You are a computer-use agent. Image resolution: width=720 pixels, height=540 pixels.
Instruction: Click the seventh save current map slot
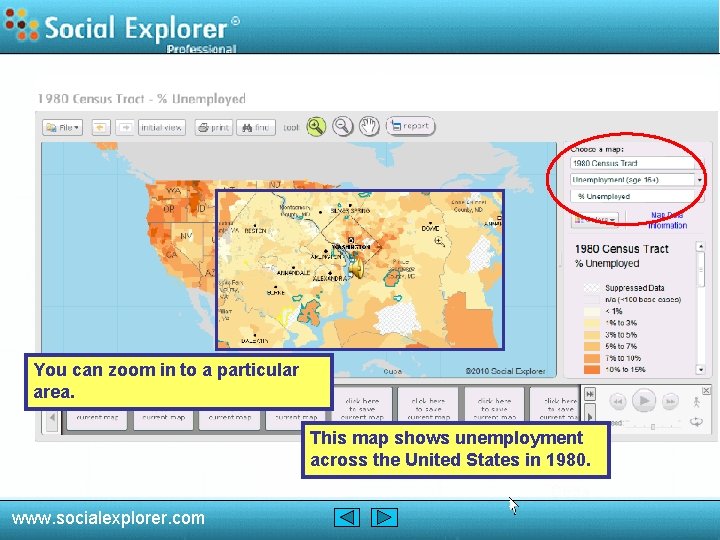(x=494, y=405)
